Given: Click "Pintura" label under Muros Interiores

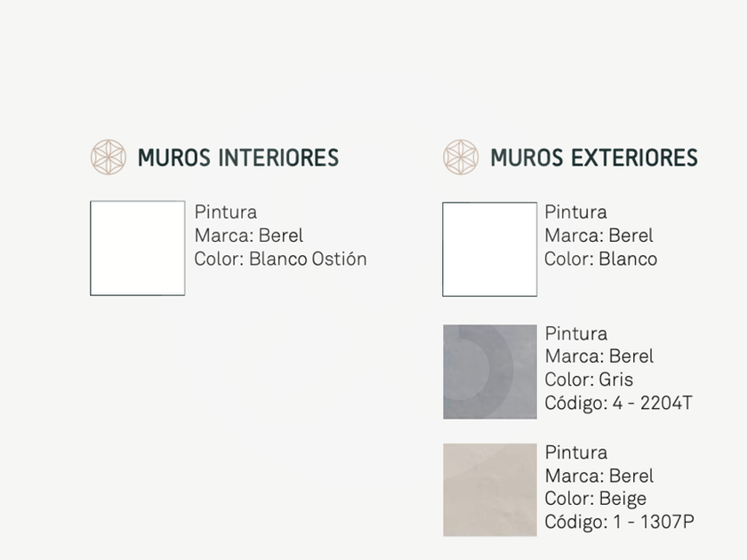Looking at the screenshot, I should tap(226, 212).
